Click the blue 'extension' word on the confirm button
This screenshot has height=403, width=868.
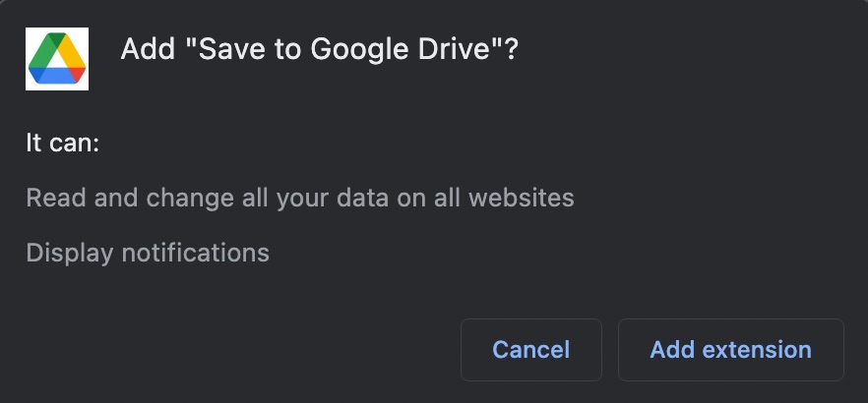(x=757, y=349)
